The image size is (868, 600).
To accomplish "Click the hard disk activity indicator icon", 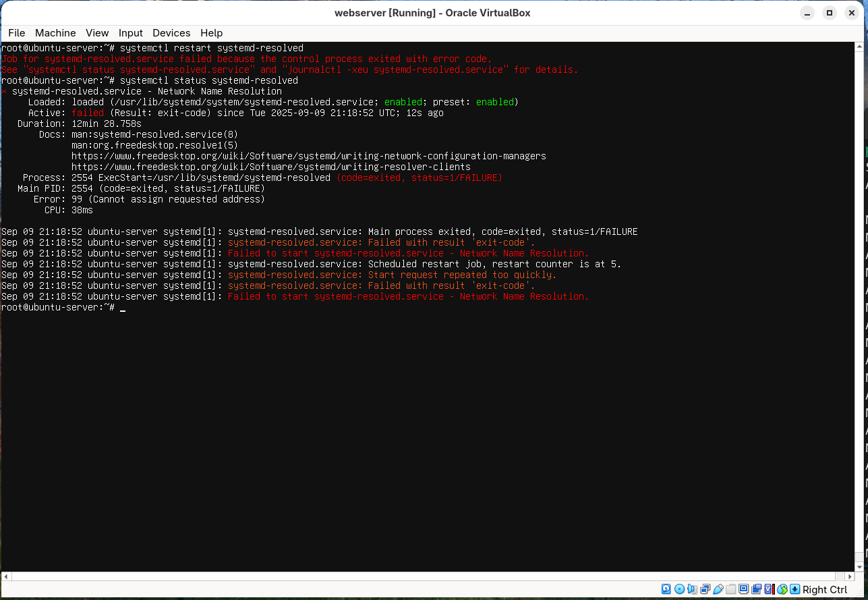I will coord(666,589).
